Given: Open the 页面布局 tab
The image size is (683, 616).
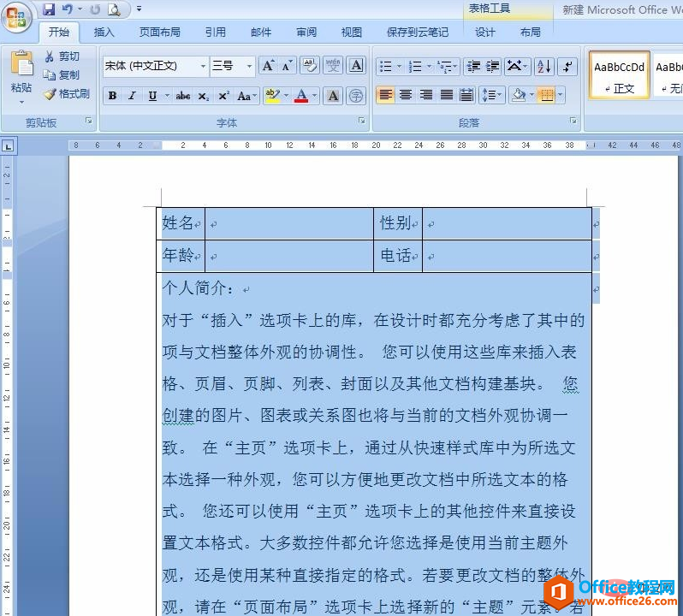Looking at the screenshot, I should 160,33.
